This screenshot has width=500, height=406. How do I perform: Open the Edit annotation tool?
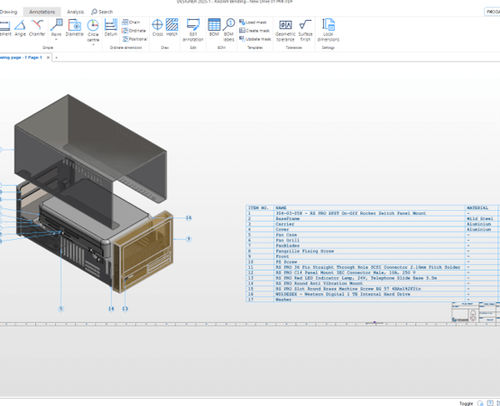tap(193, 30)
